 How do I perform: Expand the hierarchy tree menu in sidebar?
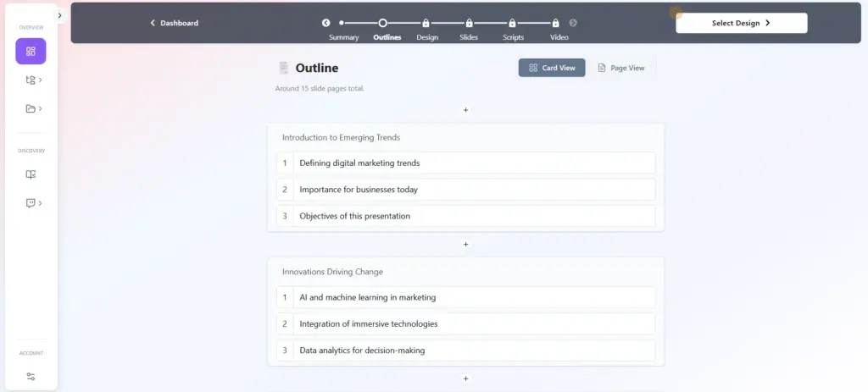click(x=34, y=80)
